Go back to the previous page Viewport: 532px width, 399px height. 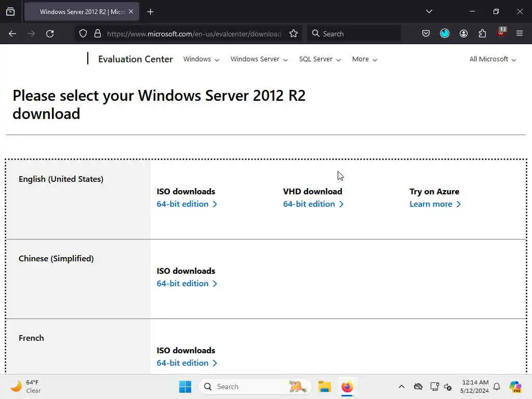click(12, 34)
